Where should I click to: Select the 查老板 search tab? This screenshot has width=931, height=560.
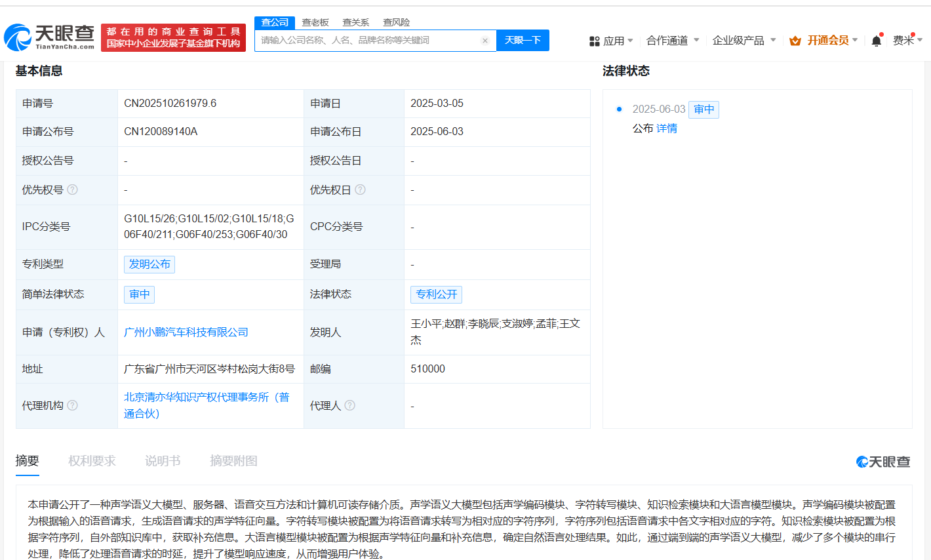[315, 22]
